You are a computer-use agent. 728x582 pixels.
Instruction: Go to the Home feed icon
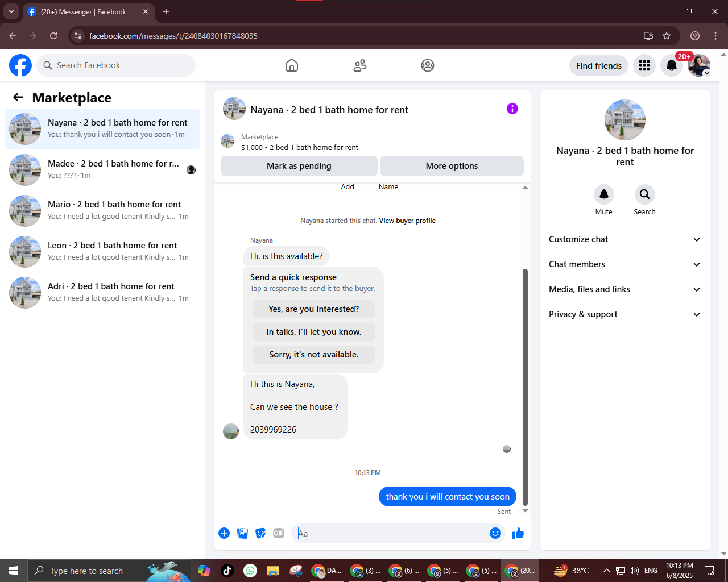pos(292,65)
